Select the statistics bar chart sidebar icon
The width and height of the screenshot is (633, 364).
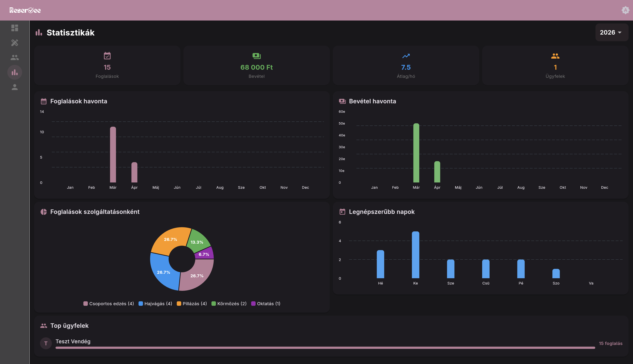[14, 72]
